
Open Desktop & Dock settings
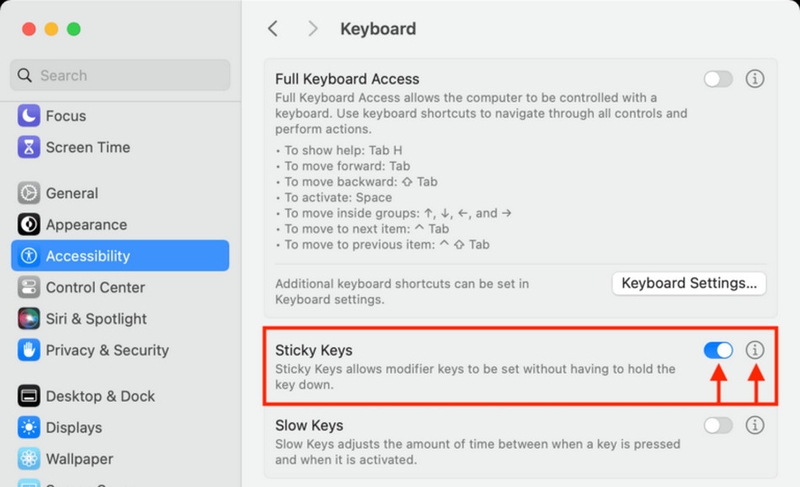click(100, 396)
